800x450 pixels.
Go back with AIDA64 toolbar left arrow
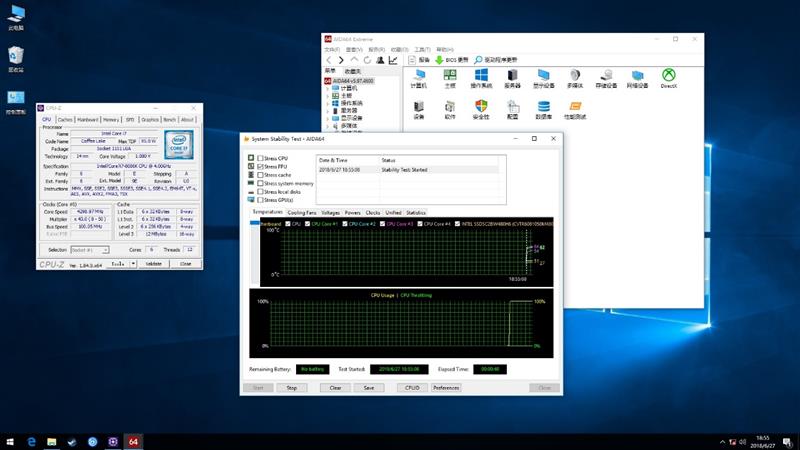click(329, 60)
